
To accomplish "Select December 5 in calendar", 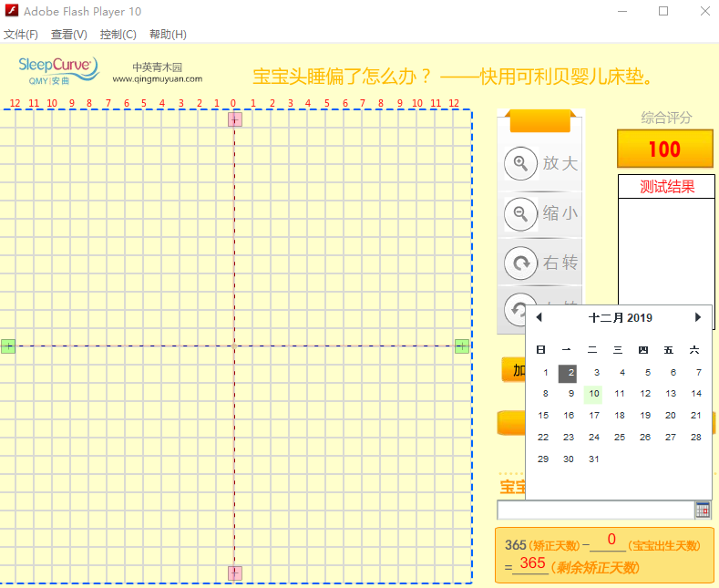I will point(648,373).
